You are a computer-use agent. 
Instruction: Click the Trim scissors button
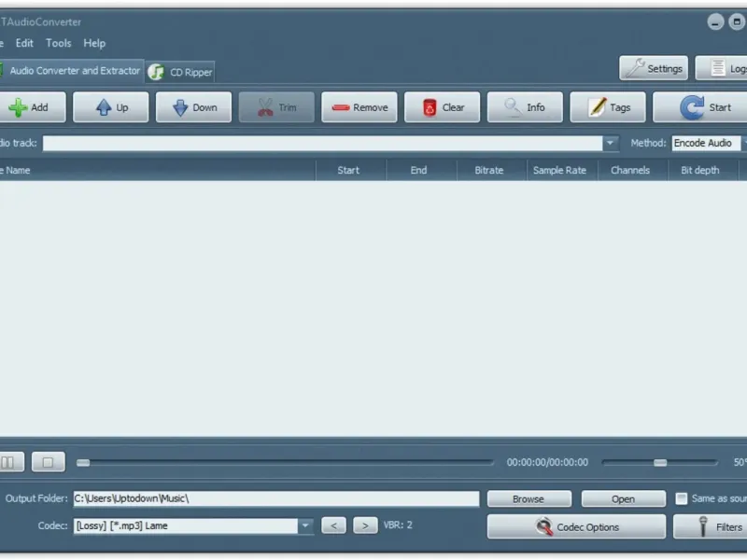(x=276, y=107)
